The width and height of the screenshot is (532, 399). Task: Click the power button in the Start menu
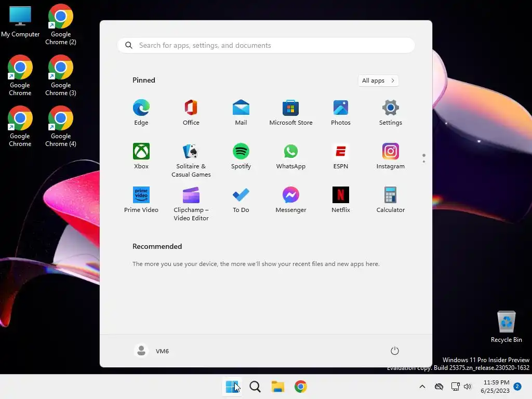coord(395,351)
